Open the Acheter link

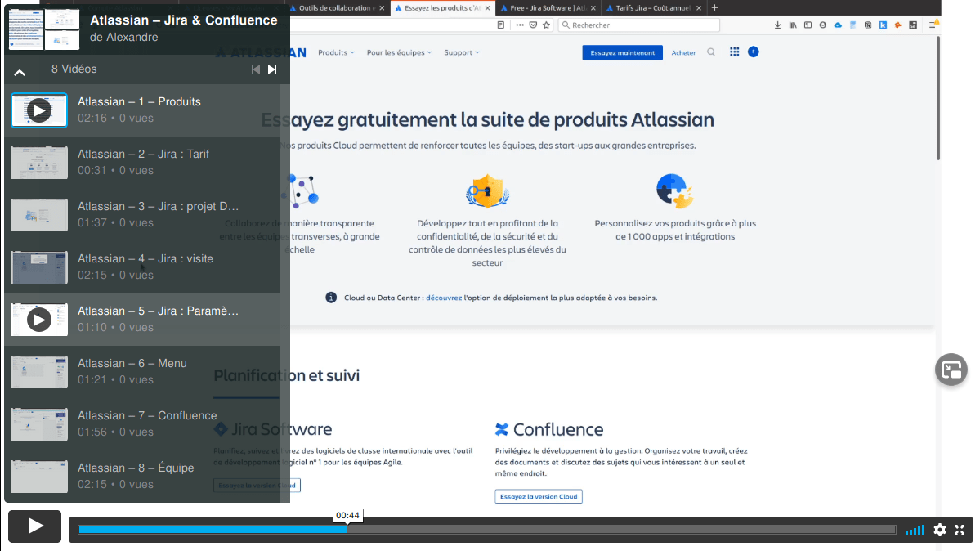click(683, 53)
